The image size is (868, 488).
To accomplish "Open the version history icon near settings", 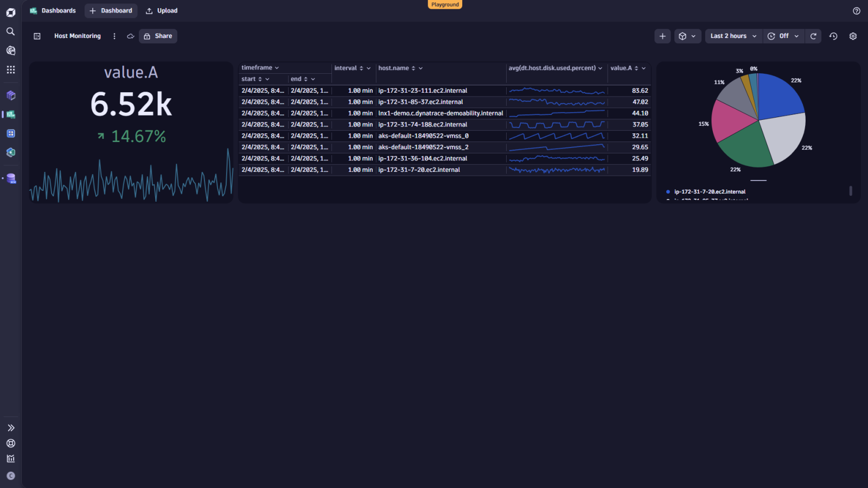I will (x=833, y=36).
